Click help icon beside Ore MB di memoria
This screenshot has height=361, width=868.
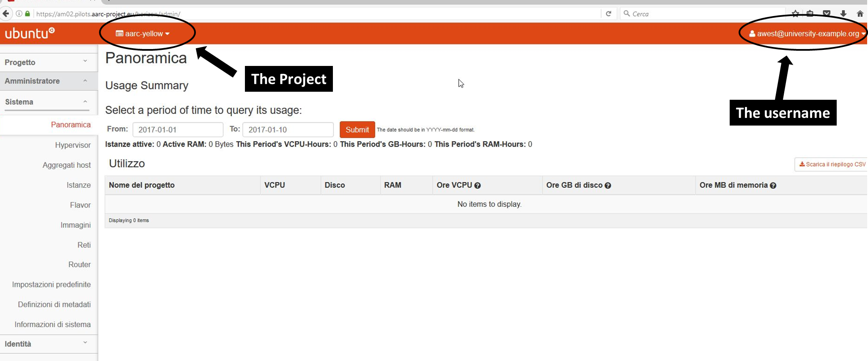[773, 186]
